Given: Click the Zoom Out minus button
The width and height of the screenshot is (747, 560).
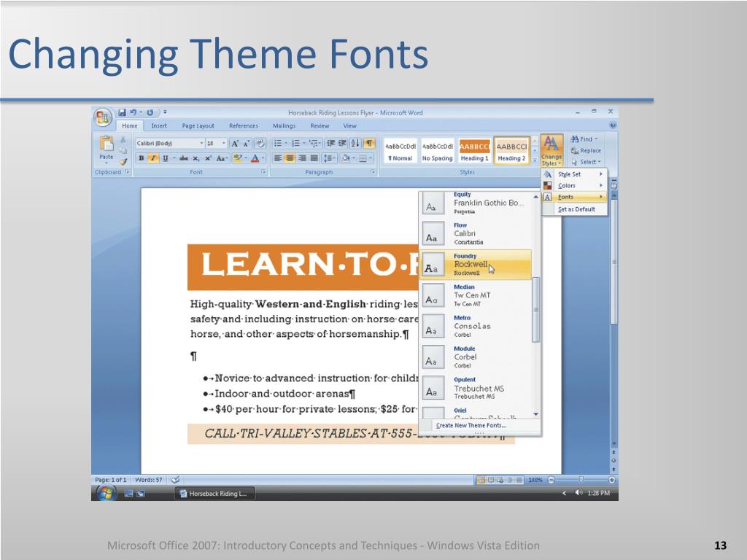Looking at the screenshot, I should point(551,480).
